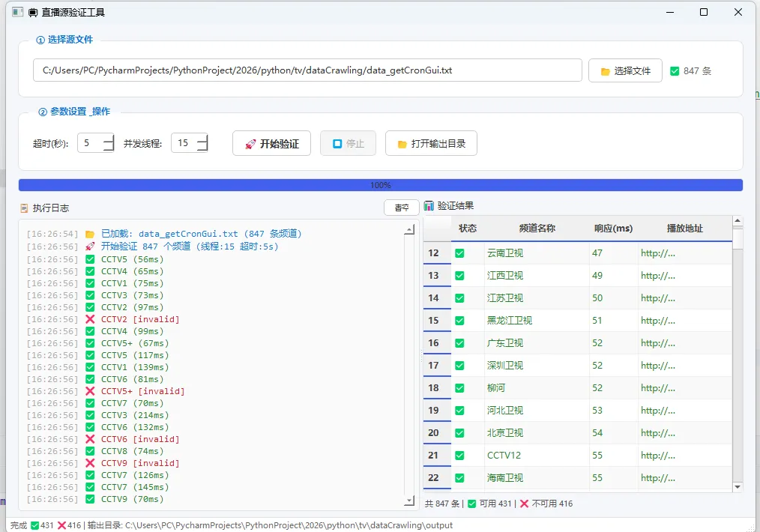Viewport: 760px width, 532px height.
Task: Click the folder icon in 已加载 log line
Action: tap(90, 234)
